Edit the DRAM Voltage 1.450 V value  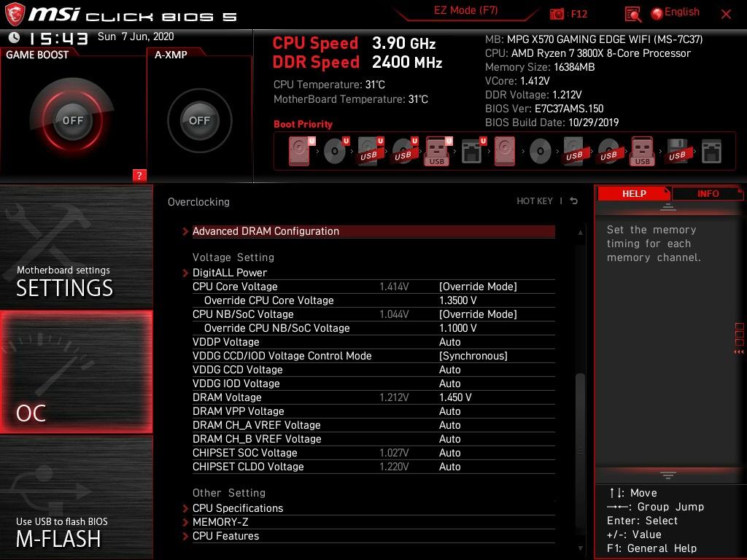455,397
